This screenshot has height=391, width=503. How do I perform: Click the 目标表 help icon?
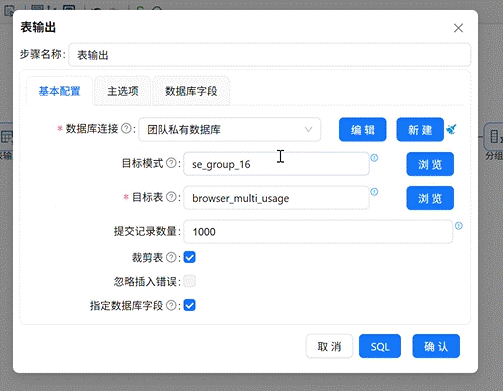tap(171, 197)
